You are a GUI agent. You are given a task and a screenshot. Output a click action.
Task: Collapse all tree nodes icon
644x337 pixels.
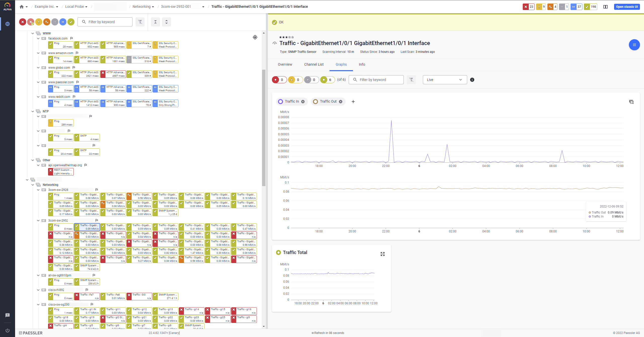click(x=155, y=22)
